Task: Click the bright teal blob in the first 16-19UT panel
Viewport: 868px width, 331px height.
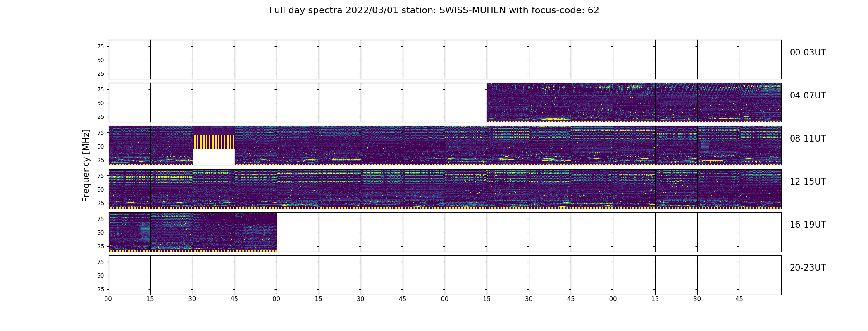Action: (x=145, y=232)
